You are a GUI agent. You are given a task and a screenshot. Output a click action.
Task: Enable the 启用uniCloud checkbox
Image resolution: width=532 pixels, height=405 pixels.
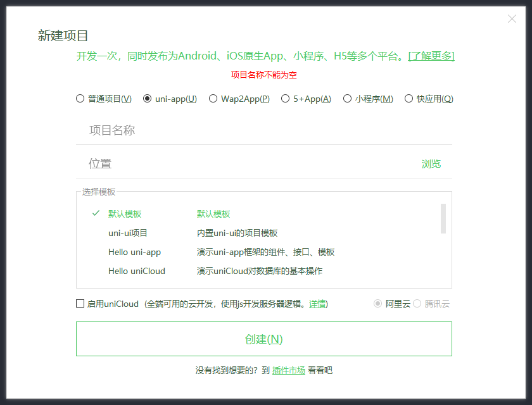click(x=79, y=304)
